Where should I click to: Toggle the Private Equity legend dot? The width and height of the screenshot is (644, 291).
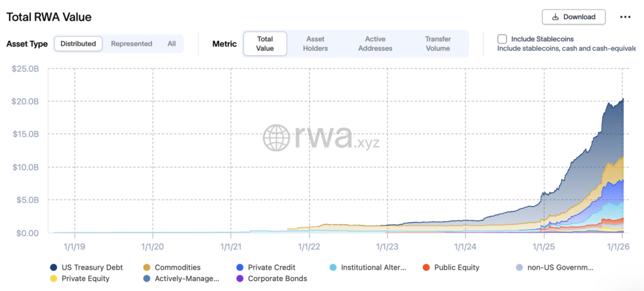[53, 278]
